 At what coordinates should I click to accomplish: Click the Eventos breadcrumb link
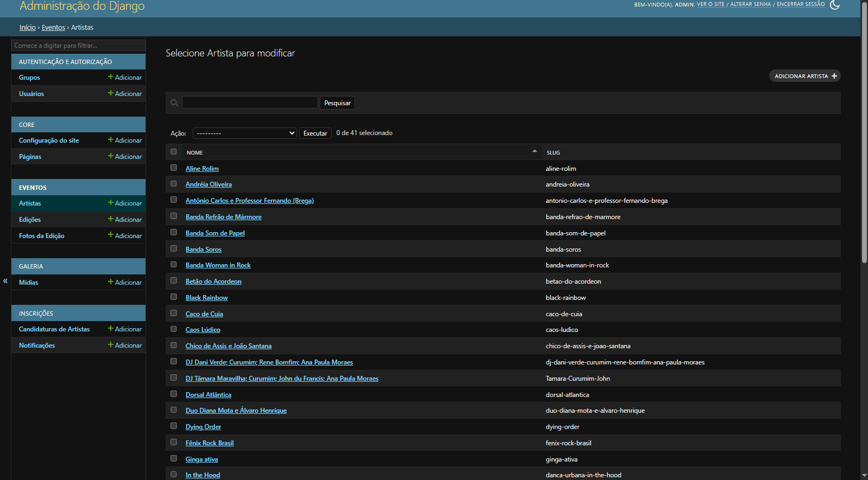click(x=53, y=28)
